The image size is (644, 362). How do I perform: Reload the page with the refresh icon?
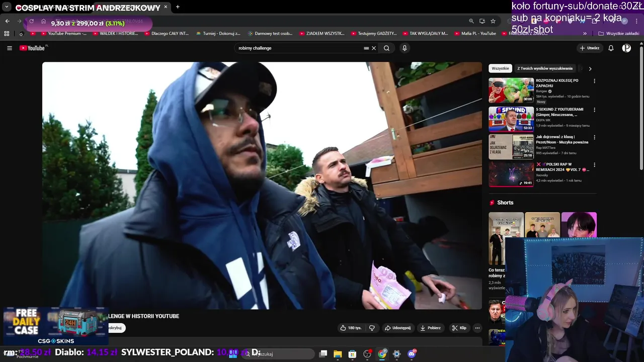click(x=32, y=21)
